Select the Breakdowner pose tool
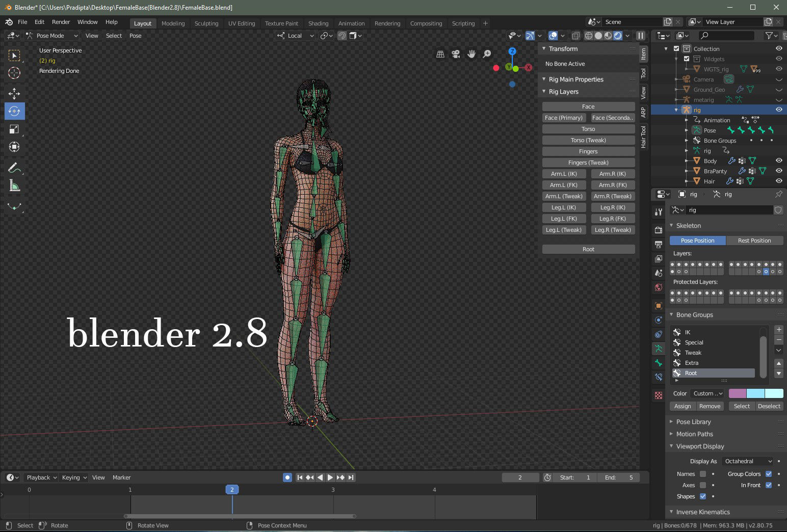 pyautogui.click(x=14, y=206)
